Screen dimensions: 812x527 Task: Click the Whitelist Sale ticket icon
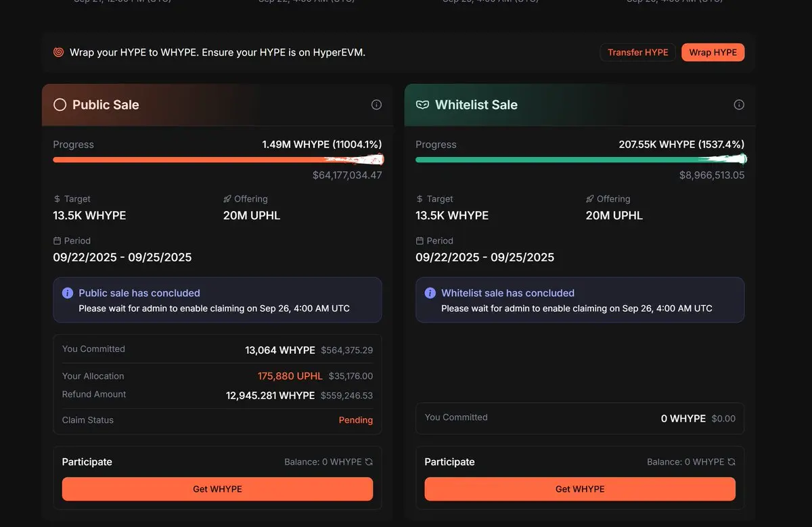[422, 105]
